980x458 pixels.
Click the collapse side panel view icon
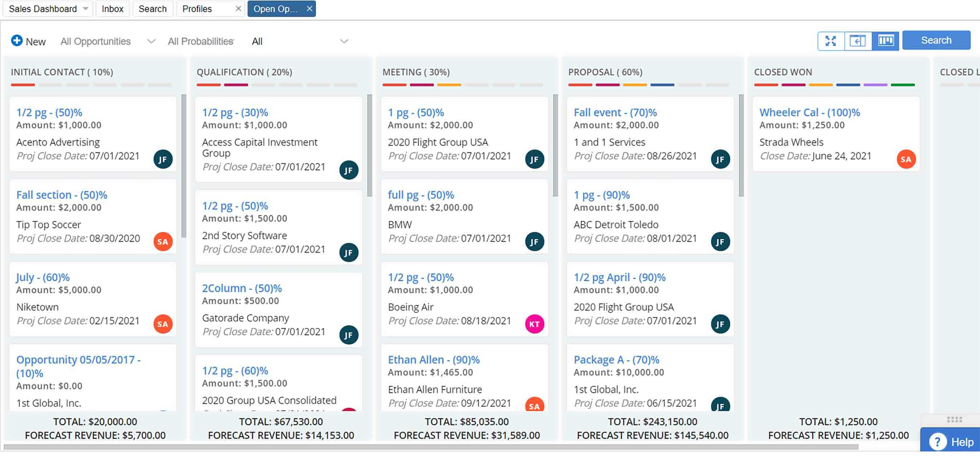point(857,41)
